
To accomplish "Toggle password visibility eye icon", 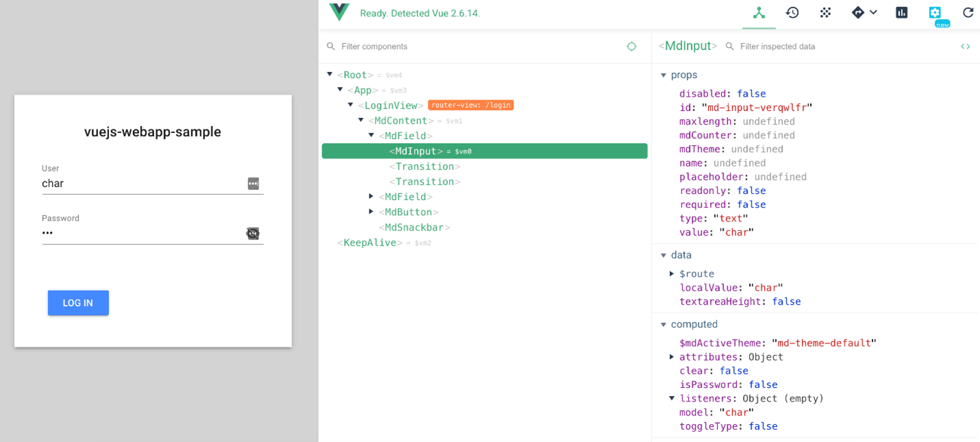I will pos(253,234).
